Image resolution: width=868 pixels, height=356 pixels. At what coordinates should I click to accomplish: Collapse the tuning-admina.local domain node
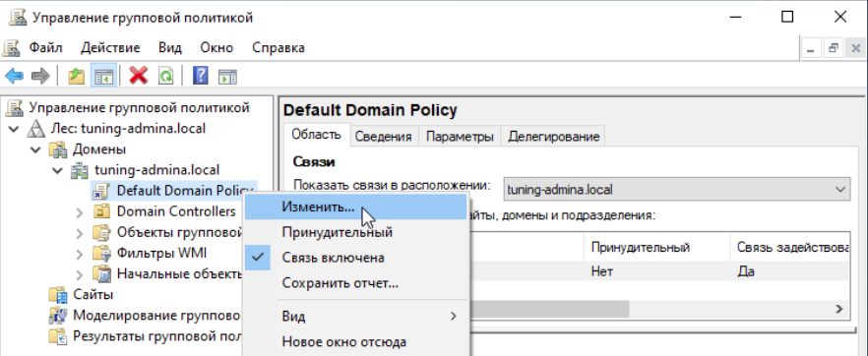click(x=57, y=170)
